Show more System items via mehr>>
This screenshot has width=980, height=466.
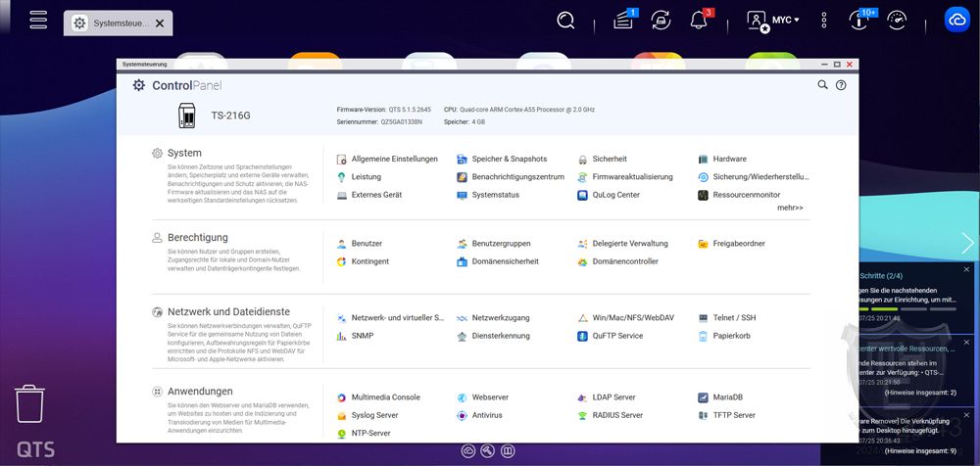pos(790,208)
